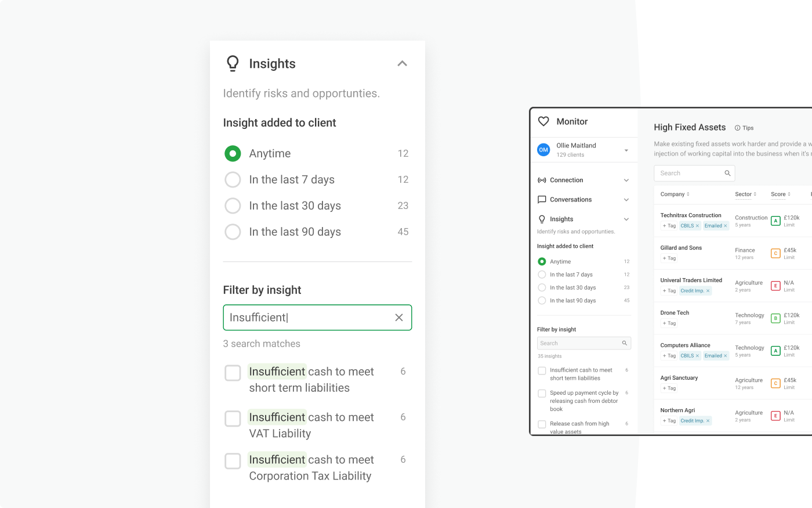Add a tag to Univeral Traders Limited

coord(669,291)
